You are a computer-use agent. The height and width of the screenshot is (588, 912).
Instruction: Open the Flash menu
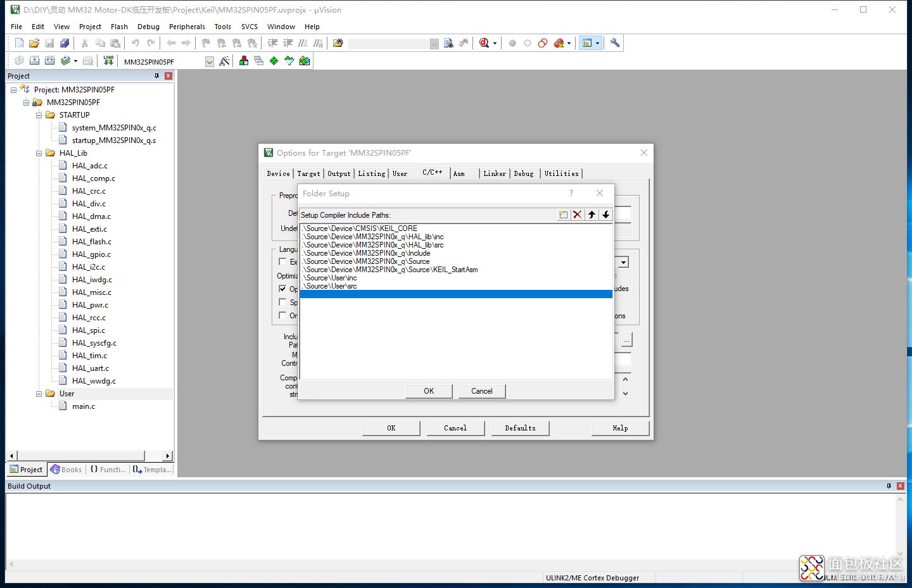click(119, 27)
